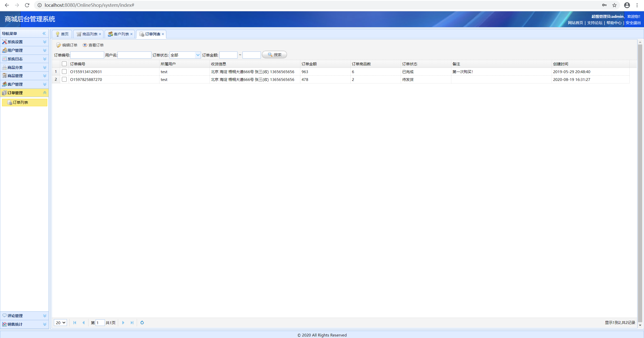Click the 系统设置 wrench icon in sidebar

4,42
